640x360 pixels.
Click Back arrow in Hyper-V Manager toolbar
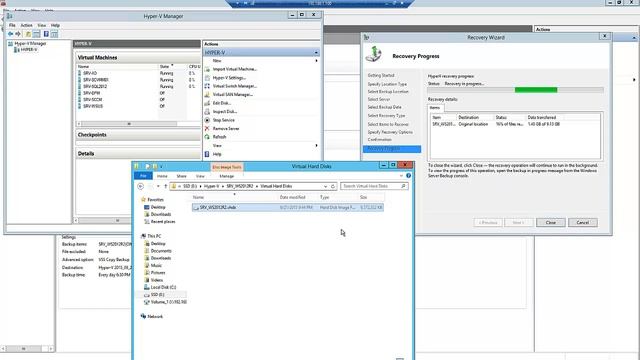point(11,34)
